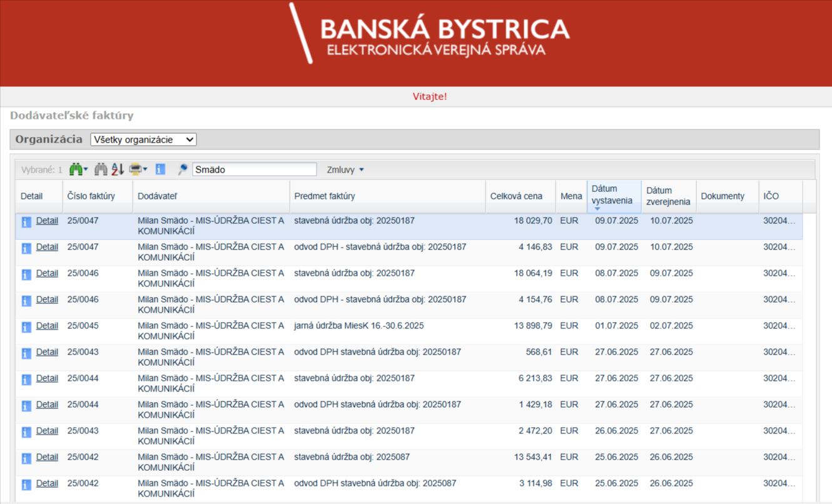Viewport: 832px width, 504px height.
Task: Click the gray binoculars icon
Action: [x=100, y=169]
